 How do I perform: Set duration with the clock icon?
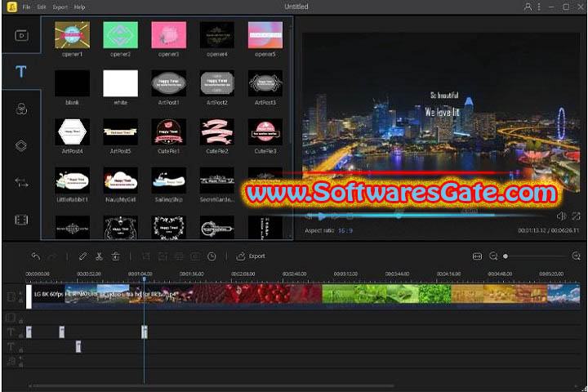click(x=212, y=256)
